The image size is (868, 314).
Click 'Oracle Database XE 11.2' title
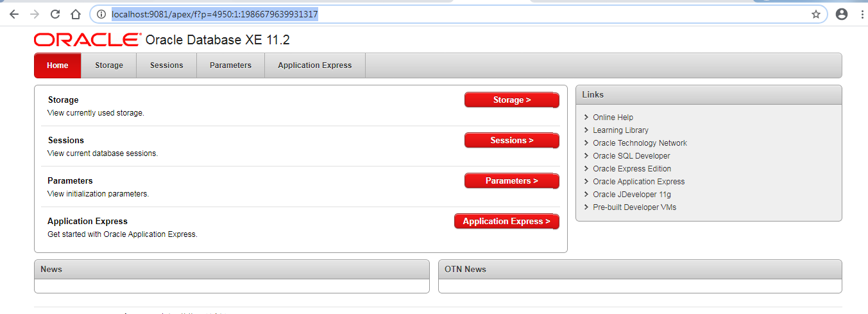tap(217, 40)
